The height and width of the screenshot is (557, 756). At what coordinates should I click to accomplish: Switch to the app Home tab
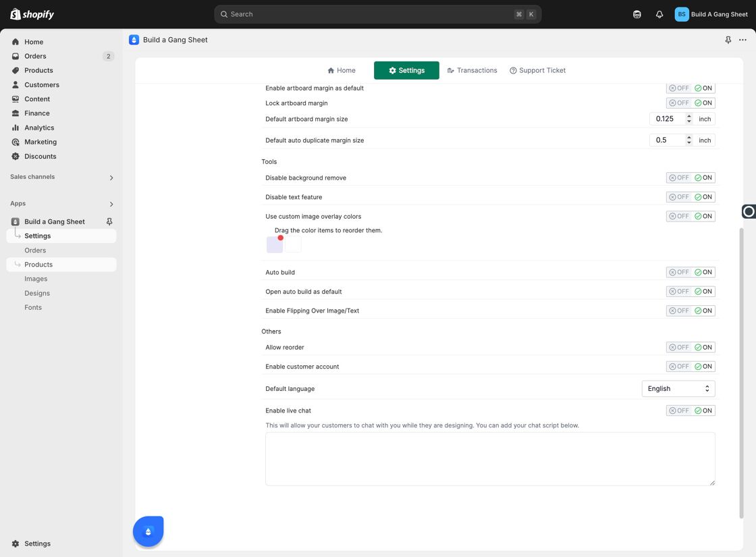pos(342,70)
